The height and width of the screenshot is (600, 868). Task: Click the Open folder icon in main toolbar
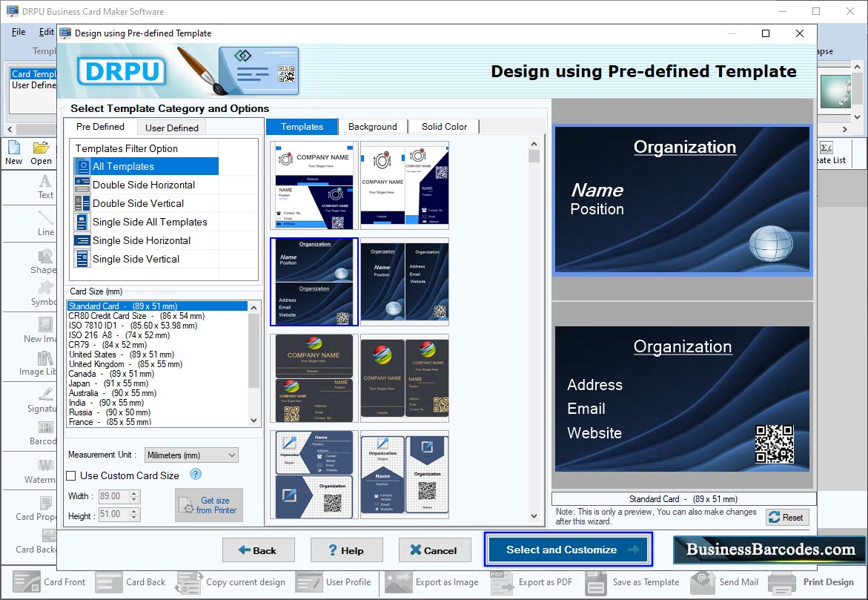[x=41, y=153]
